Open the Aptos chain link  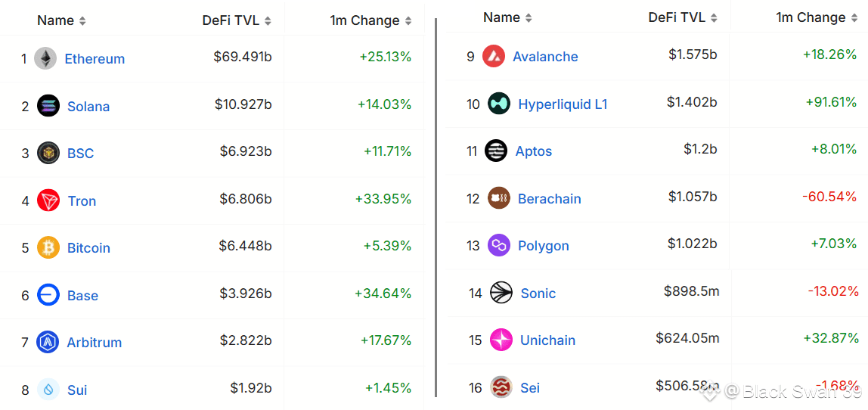coord(534,151)
